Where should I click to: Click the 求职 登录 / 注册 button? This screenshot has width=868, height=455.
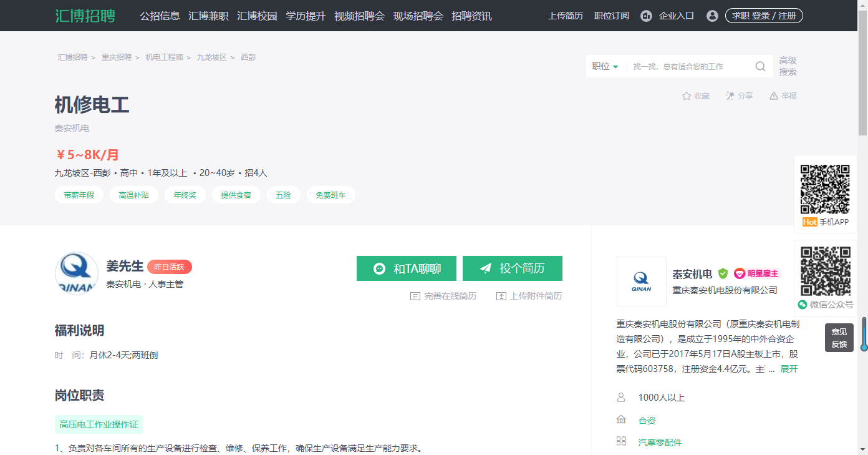[764, 16]
